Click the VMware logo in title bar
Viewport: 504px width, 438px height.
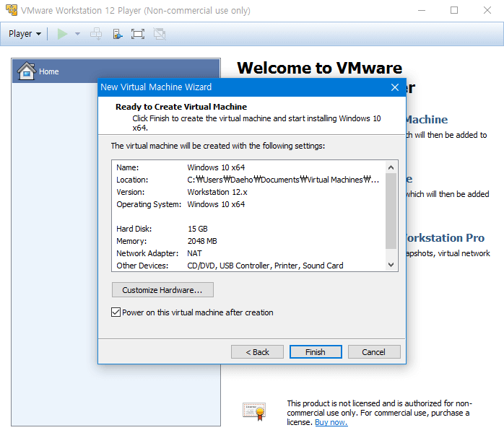[11, 10]
